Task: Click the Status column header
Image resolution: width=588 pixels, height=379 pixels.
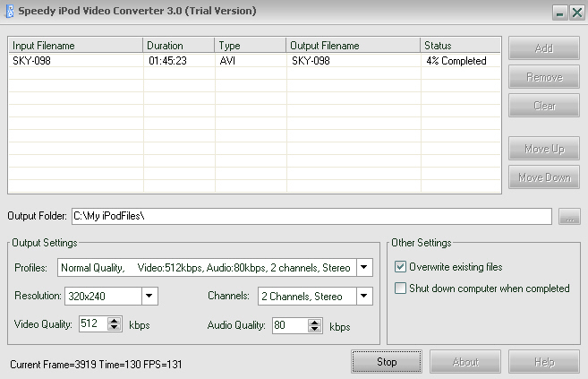Action: pyautogui.click(x=460, y=46)
